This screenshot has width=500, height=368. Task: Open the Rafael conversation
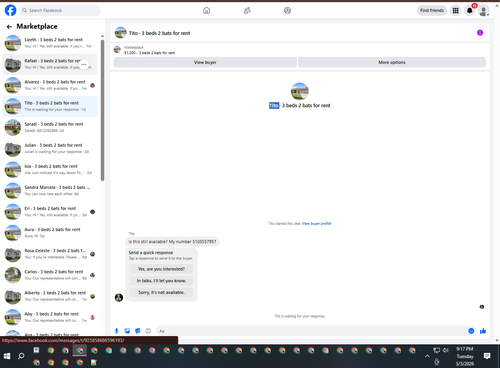point(50,64)
